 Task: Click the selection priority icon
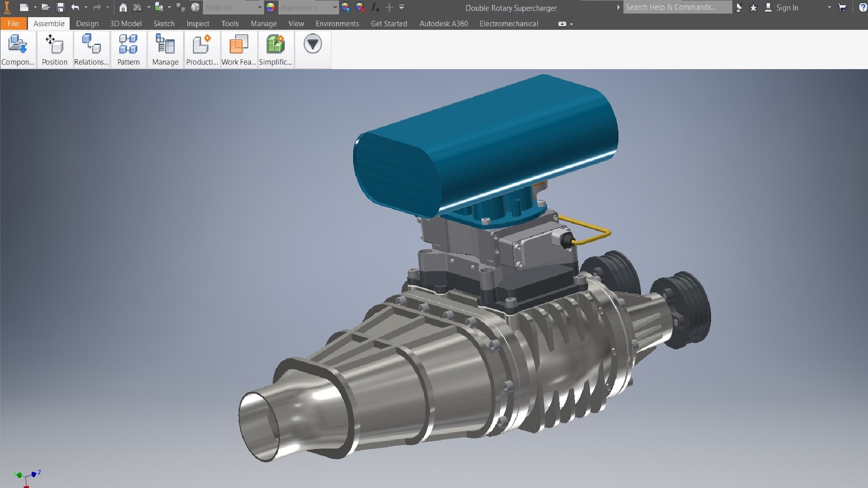click(159, 7)
